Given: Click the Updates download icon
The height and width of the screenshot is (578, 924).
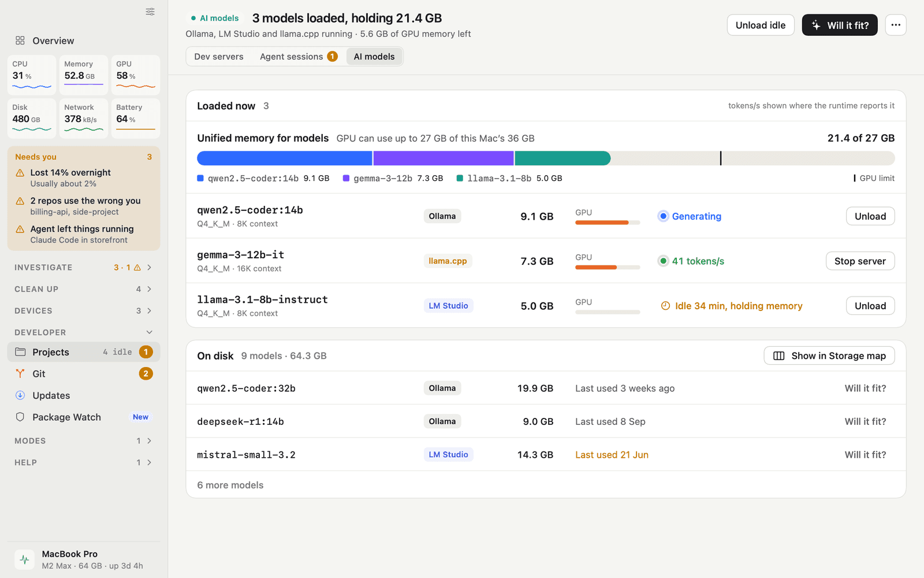Looking at the screenshot, I should point(20,395).
